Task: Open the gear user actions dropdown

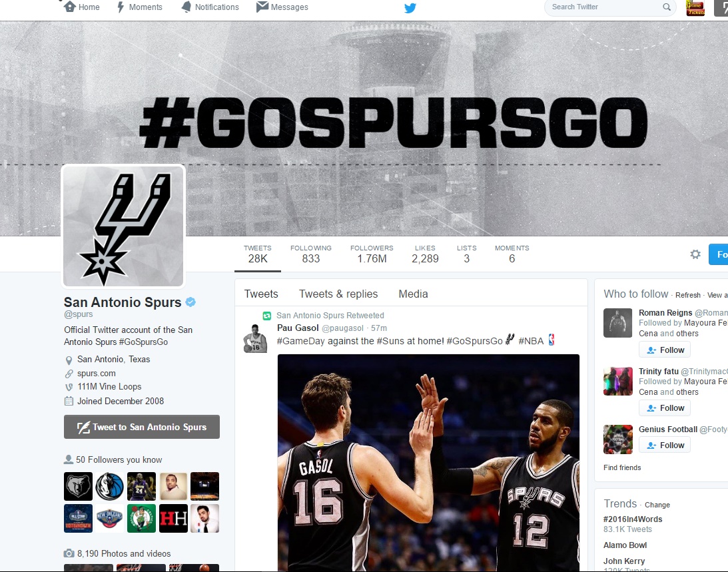Action: click(x=695, y=254)
